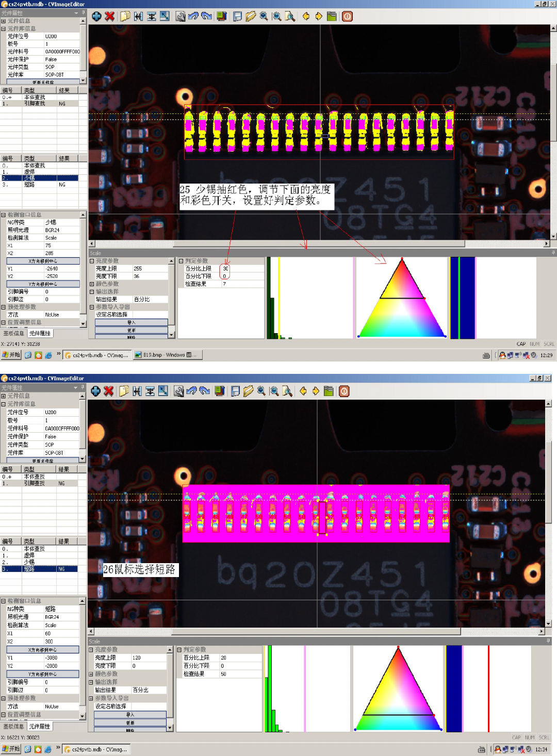Click the red power icon in upper window

coord(348,17)
